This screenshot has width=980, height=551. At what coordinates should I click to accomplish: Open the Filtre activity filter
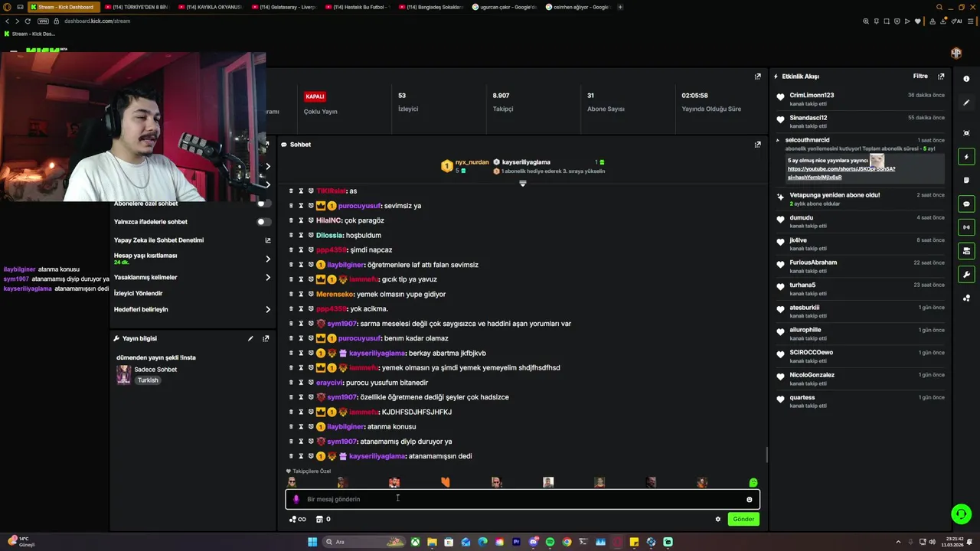tap(920, 77)
